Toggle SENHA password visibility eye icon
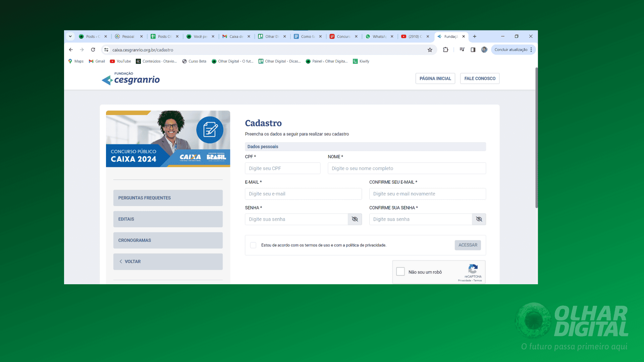Image resolution: width=644 pixels, height=362 pixels. click(355, 219)
